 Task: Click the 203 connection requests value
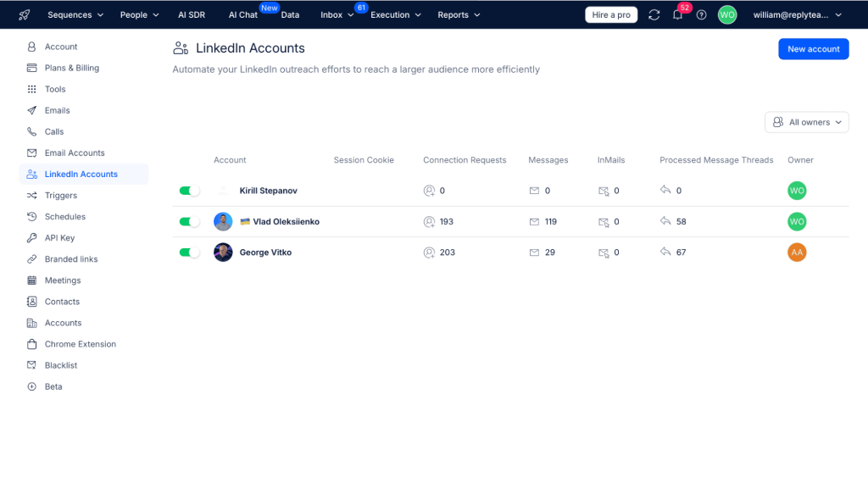click(x=448, y=253)
